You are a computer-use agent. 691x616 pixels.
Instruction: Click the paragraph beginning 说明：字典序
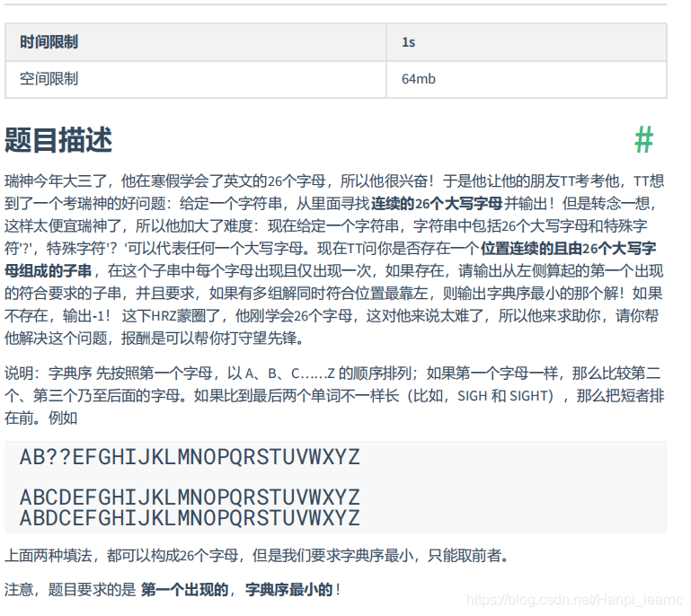(x=334, y=396)
